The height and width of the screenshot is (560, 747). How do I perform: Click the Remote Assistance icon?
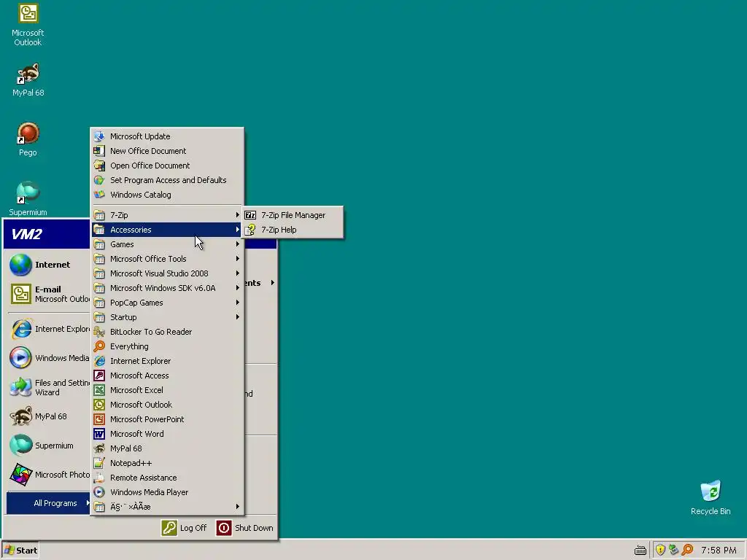(x=99, y=478)
